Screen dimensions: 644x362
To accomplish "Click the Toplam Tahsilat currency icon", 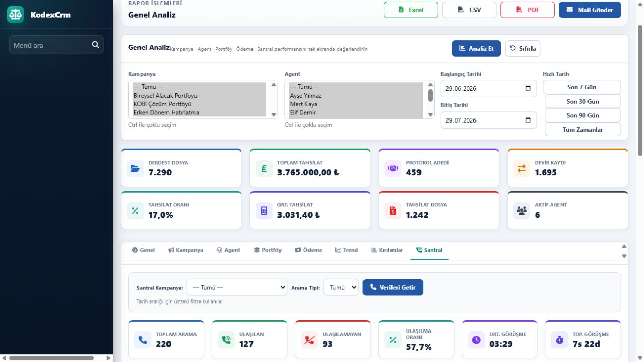I will [264, 168].
